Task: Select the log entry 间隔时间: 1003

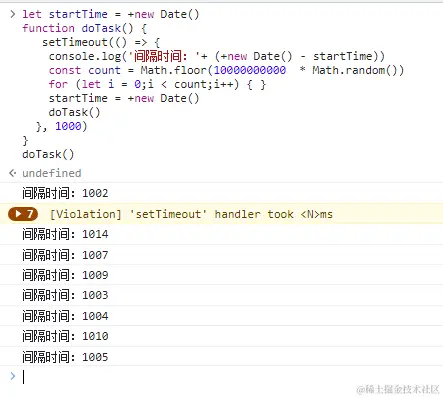Action: tap(65, 295)
